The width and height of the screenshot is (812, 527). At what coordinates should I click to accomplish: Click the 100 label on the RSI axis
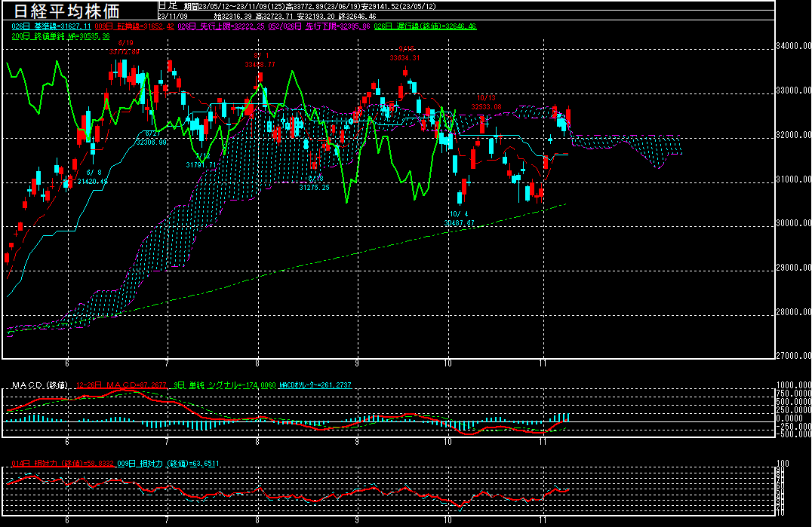783,464
